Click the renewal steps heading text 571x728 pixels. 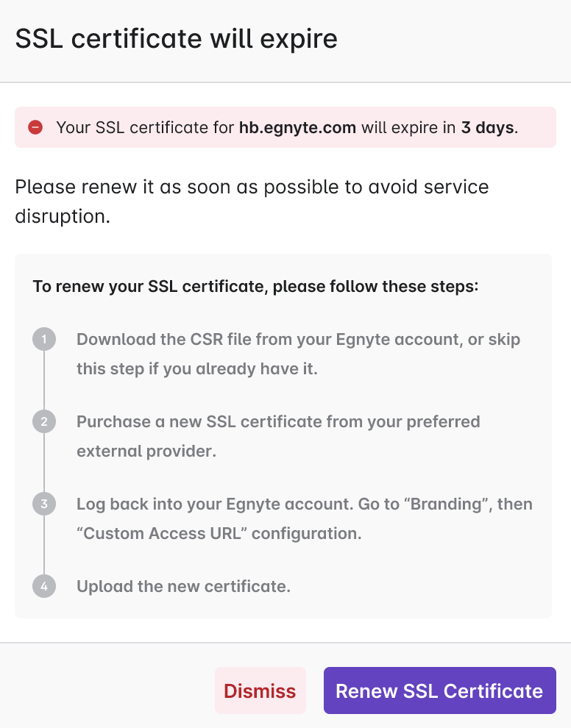(x=255, y=286)
